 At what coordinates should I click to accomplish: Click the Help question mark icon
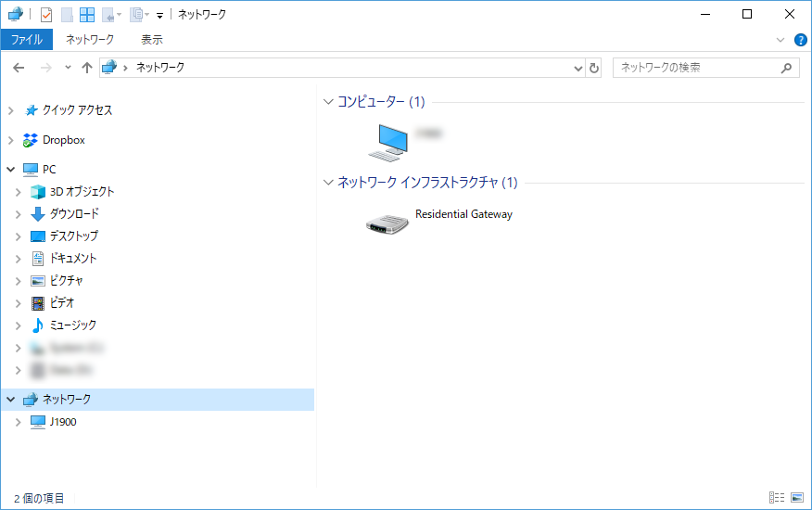pyautogui.click(x=801, y=40)
